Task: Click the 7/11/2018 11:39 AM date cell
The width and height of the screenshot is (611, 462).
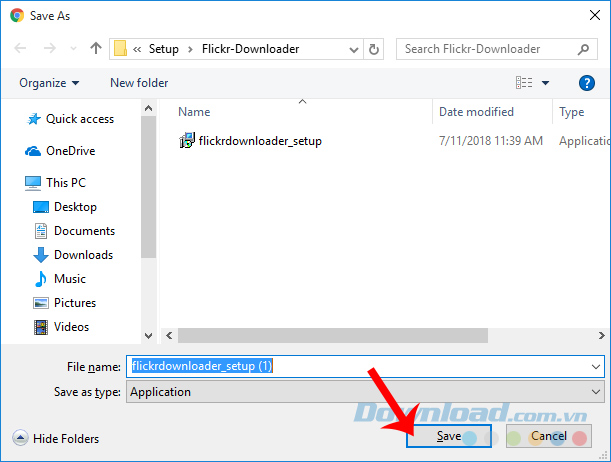Action: point(491,141)
